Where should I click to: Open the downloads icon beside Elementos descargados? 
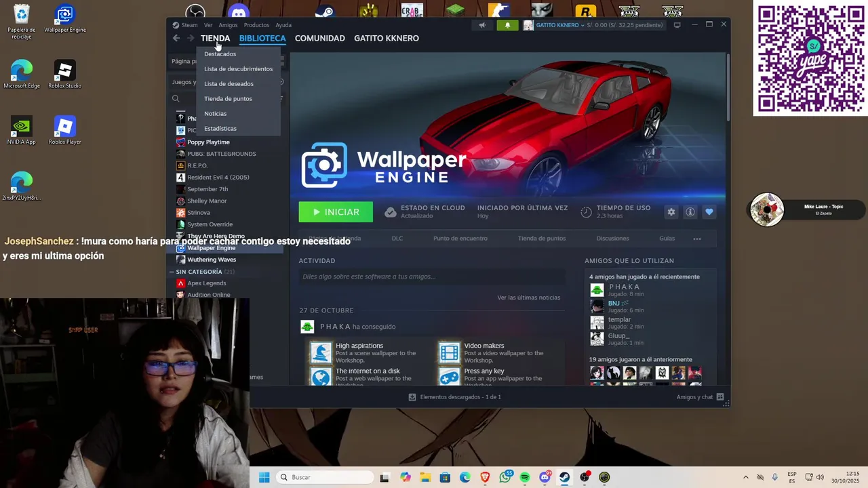(412, 396)
